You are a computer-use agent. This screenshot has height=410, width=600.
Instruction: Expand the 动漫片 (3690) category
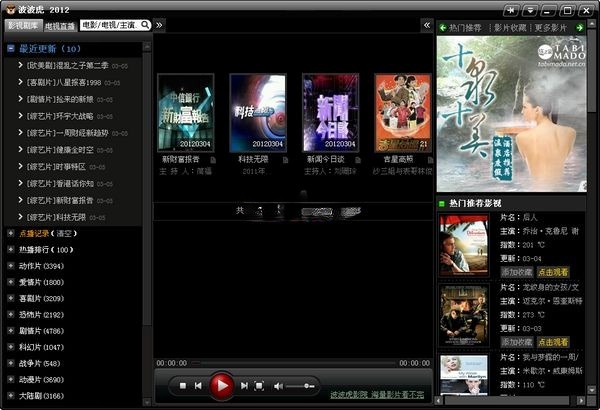(x=11, y=379)
